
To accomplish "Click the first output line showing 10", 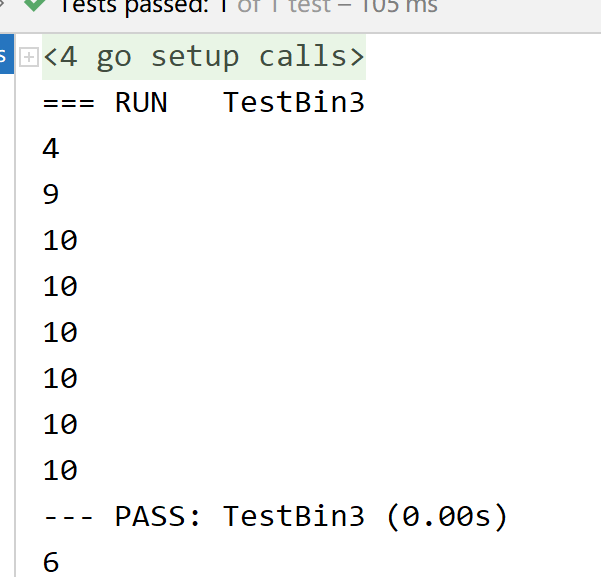I will pos(60,241).
